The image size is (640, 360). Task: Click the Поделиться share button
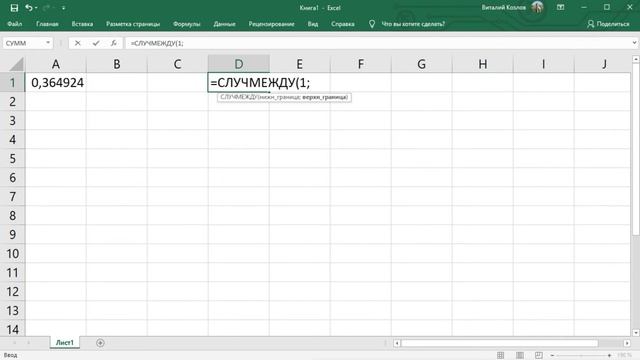(608, 24)
